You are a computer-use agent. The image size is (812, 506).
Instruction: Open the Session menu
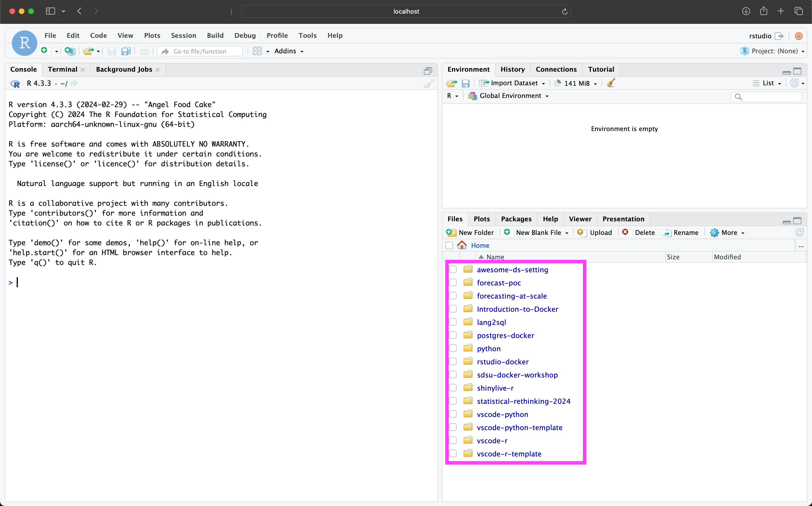click(x=183, y=35)
